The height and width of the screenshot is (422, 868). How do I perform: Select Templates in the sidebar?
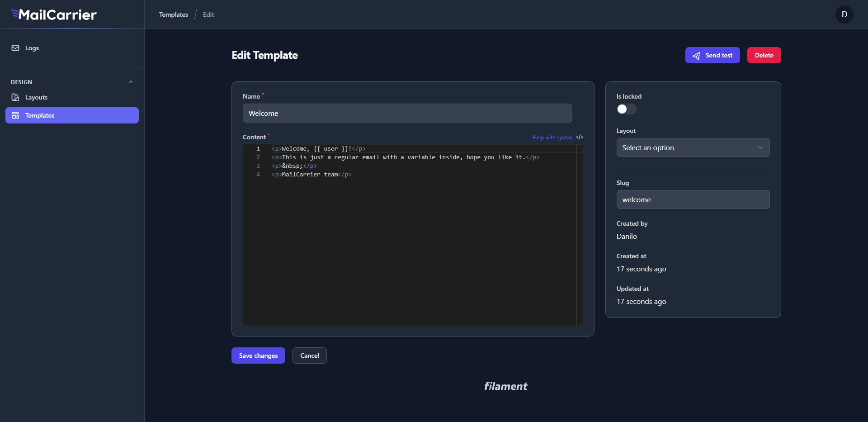(x=72, y=115)
